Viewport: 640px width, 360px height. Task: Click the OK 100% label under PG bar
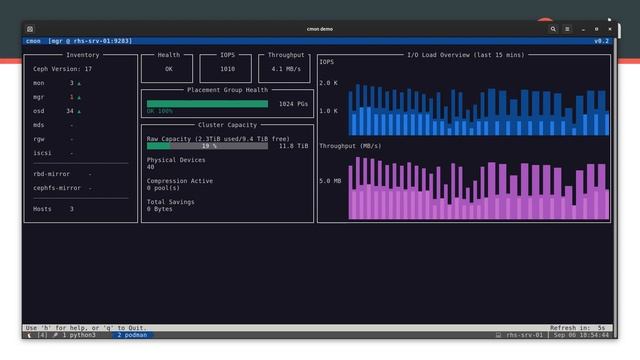tap(160, 111)
